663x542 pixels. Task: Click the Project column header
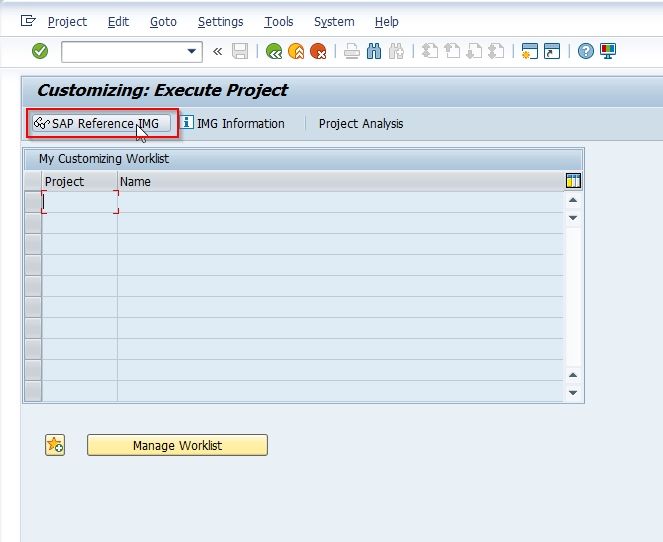pyautogui.click(x=79, y=181)
